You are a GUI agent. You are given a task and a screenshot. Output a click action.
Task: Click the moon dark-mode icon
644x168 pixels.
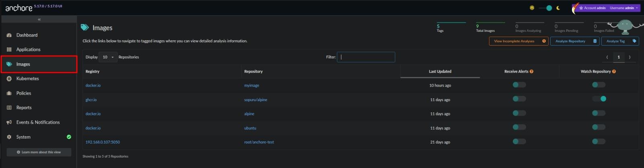(558, 8)
